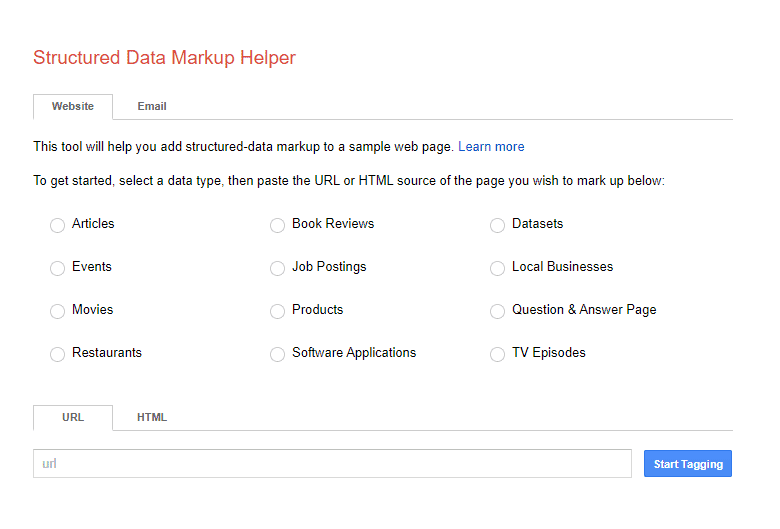Switch to the HTML source tab
The image size is (780, 529).
[x=152, y=418]
